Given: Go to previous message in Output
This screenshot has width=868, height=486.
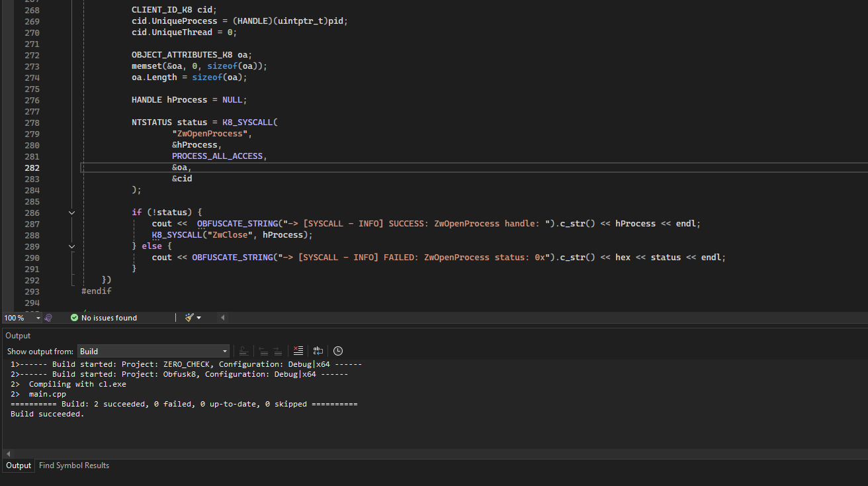Looking at the screenshot, I should 263,351.
